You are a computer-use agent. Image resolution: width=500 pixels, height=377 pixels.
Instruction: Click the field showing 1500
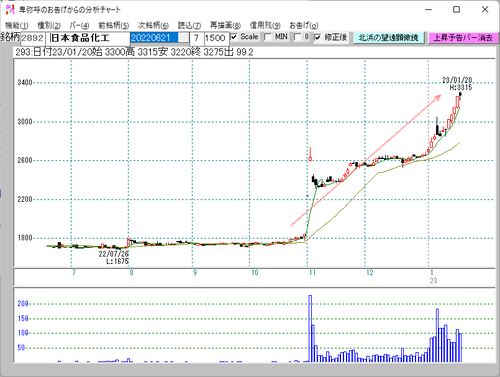click(x=216, y=38)
